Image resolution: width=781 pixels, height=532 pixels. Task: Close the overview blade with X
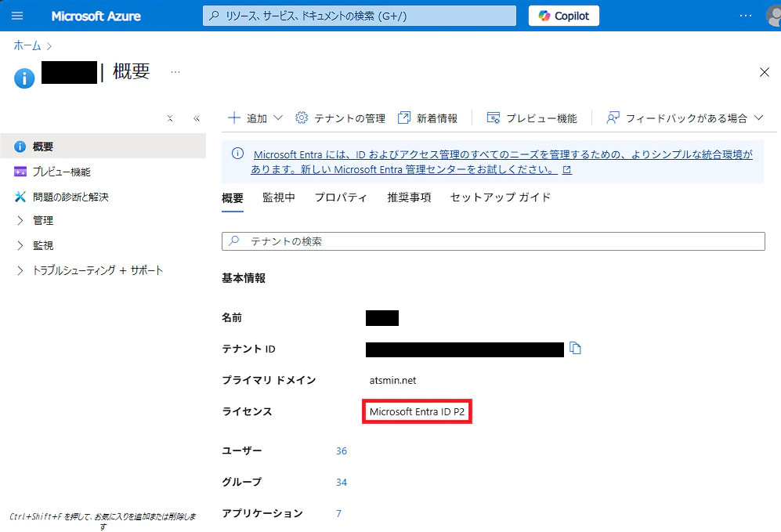point(764,72)
